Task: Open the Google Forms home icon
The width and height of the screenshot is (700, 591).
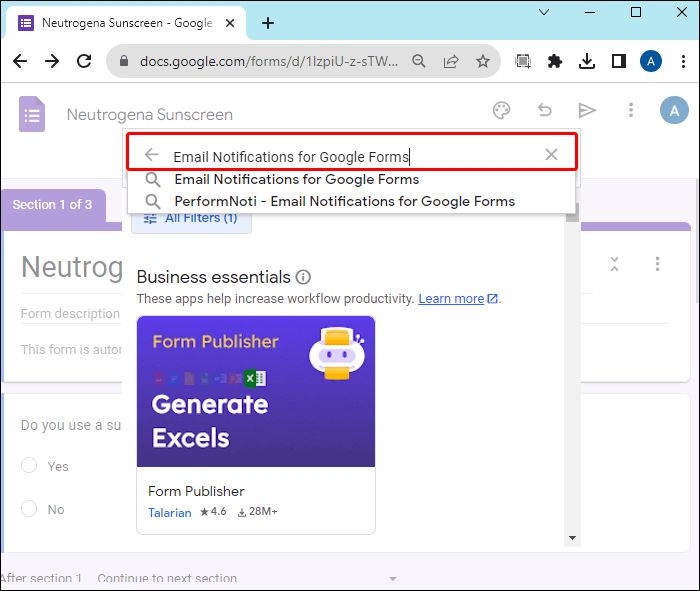Action: tap(32, 114)
